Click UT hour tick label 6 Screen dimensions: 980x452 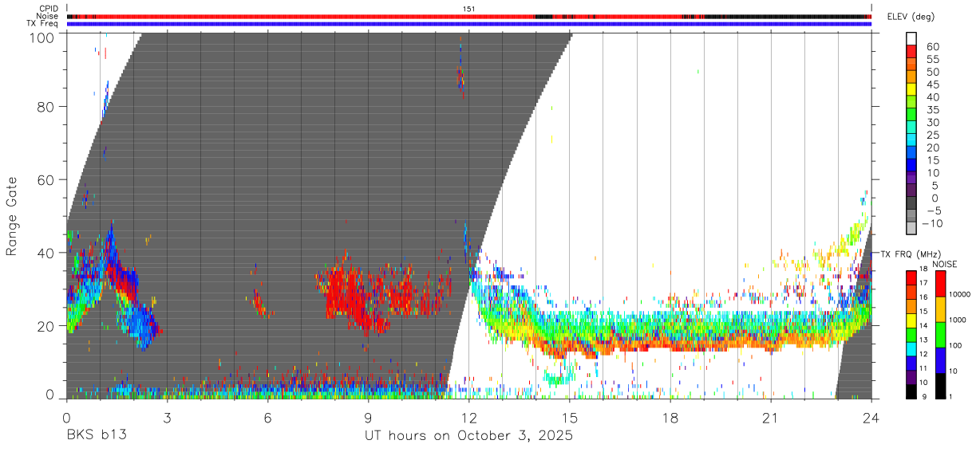click(267, 417)
